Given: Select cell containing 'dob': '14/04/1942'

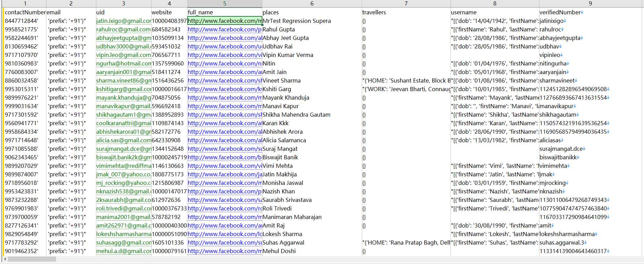Looking at the screenshot, I should click(x=495, y=21).
